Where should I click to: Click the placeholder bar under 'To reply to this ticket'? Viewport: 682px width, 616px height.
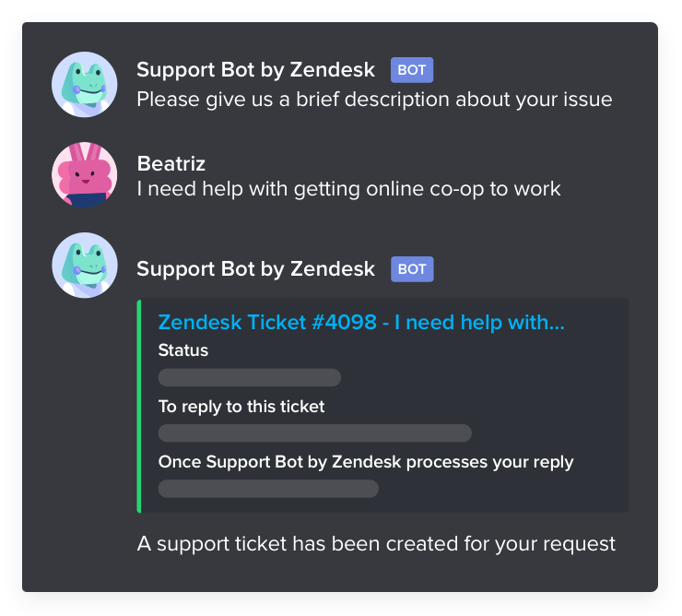click(315, 433)
